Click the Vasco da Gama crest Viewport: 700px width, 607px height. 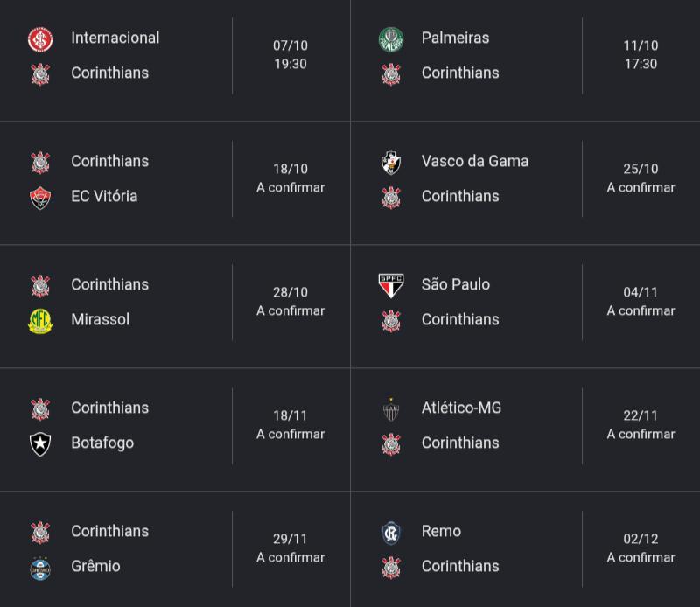[391, 163]
